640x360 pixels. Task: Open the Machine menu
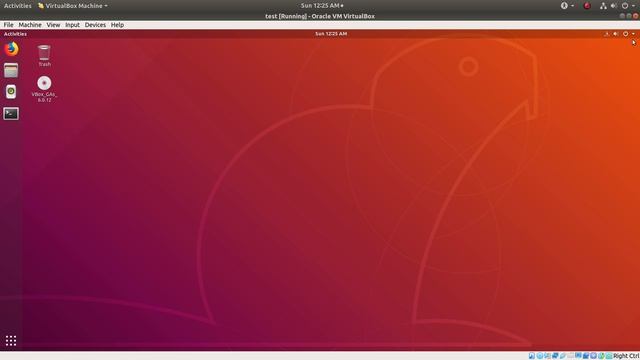(30, 25)
